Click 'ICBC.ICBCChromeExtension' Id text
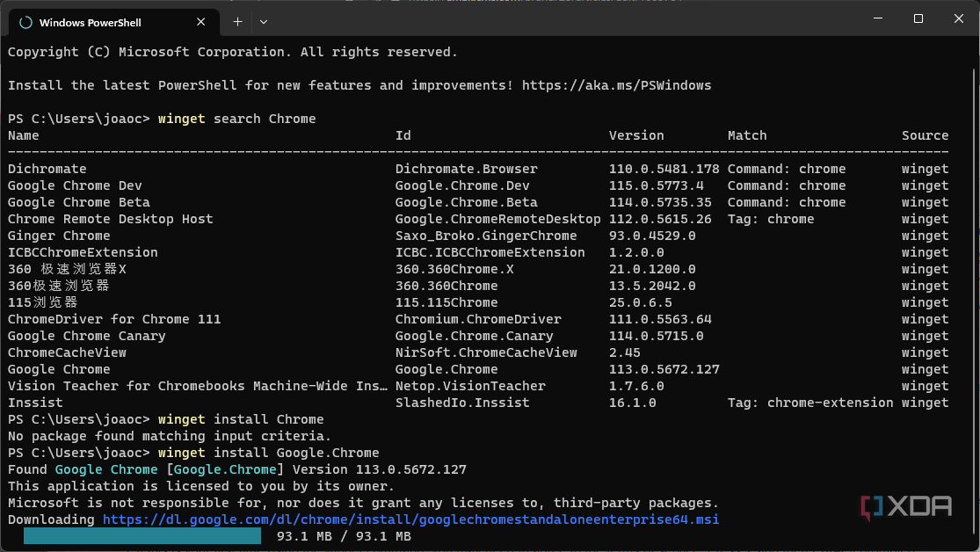 (x=490, y=252)
